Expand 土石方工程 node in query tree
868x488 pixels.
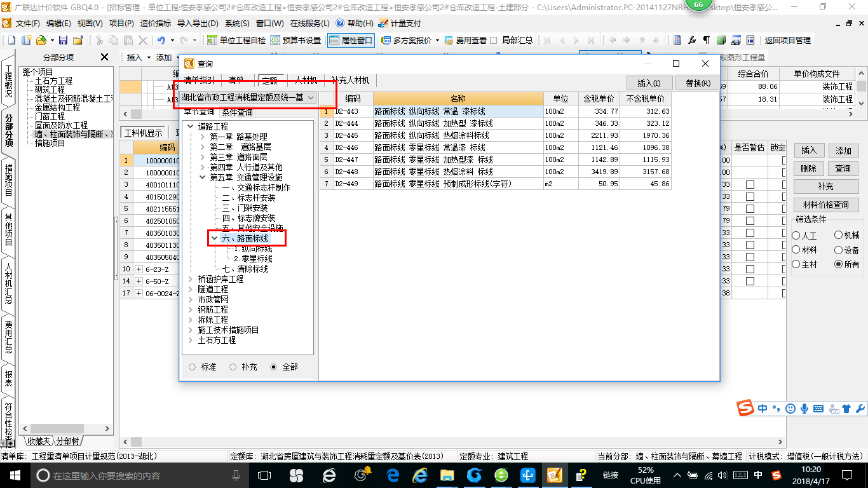tap(190, 340)
